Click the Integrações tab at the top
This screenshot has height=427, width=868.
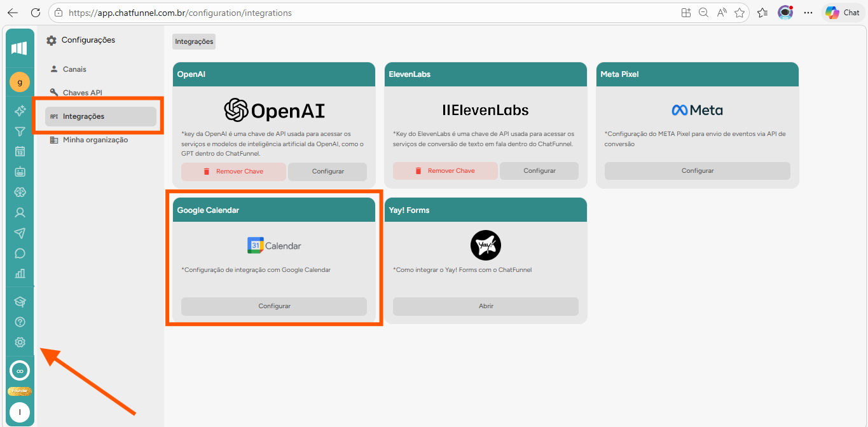coord(194,41)
